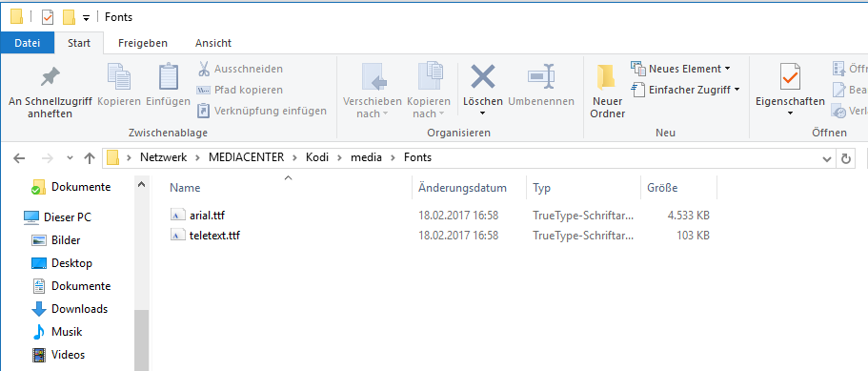Sort by Typ column header
Viewport: 868px width, 371px height.
542,188
